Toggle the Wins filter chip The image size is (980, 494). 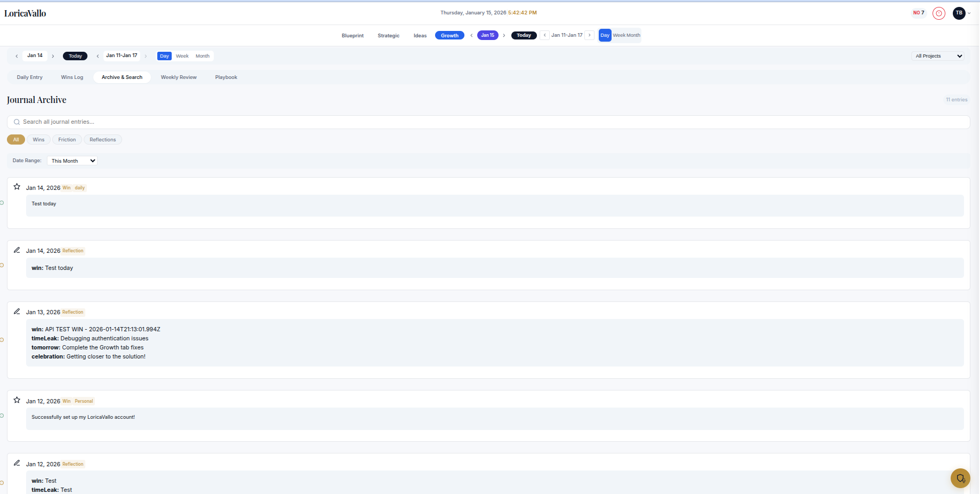click(x=38, y=139)
